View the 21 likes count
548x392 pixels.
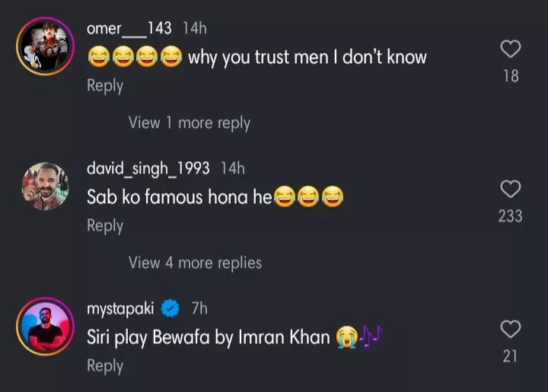(511, 356)
